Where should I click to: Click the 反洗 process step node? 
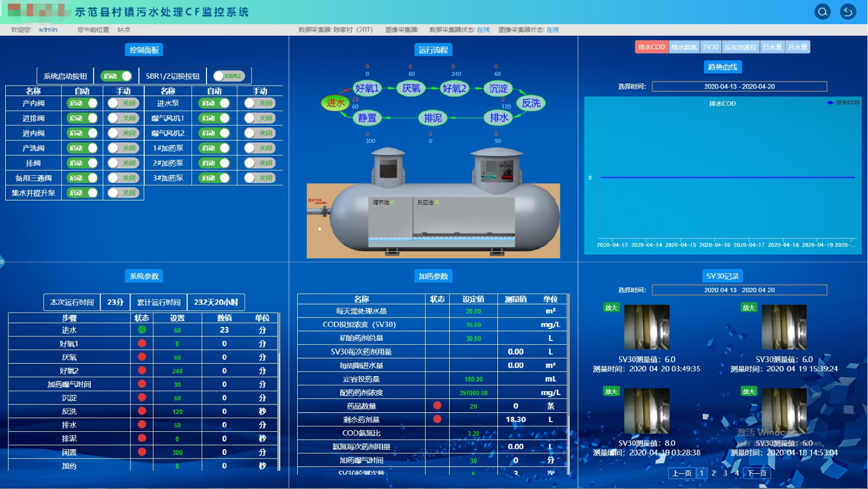pyautogui.click(x=530, y=103)
